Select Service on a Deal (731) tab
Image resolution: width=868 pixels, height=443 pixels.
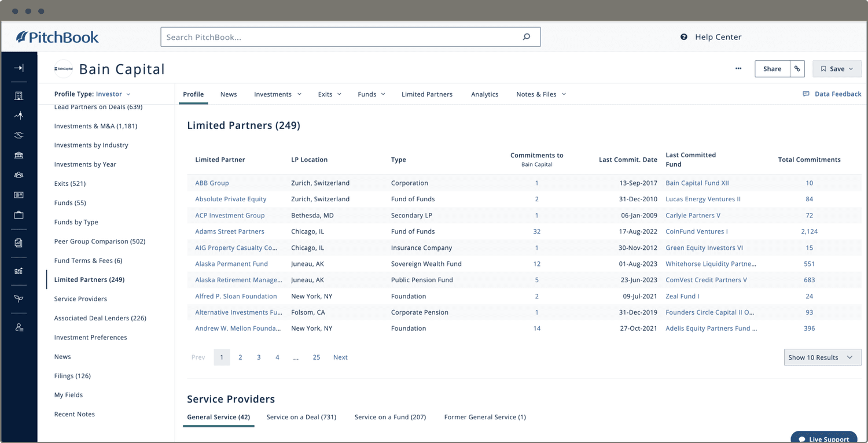pyautogui.click(x=301, y=417)
